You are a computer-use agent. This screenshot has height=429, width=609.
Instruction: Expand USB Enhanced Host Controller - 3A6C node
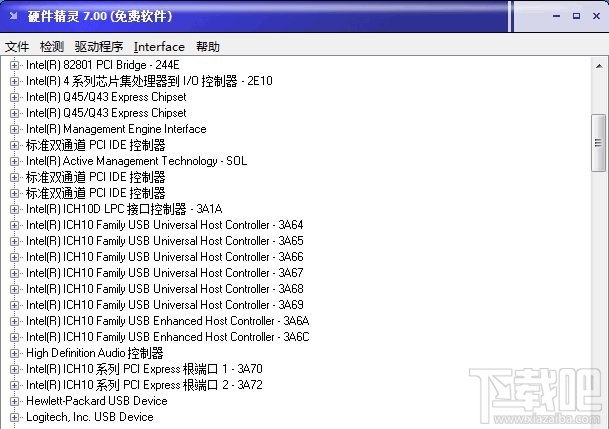coord(14,337)
